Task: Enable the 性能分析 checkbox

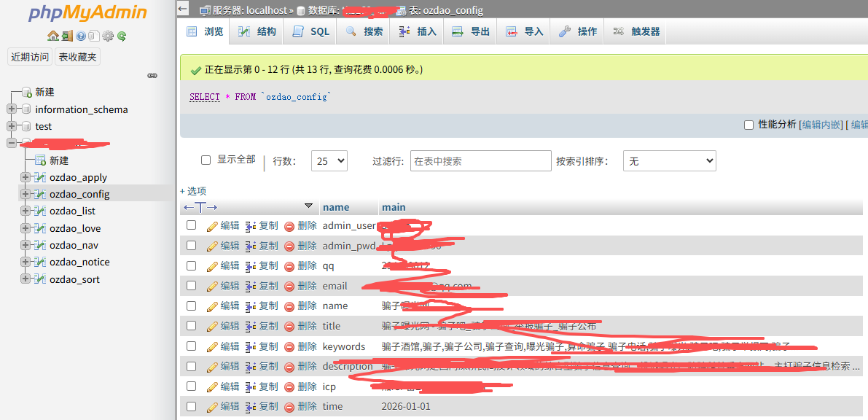Action: pyautogui.click(x=748, y=125)
